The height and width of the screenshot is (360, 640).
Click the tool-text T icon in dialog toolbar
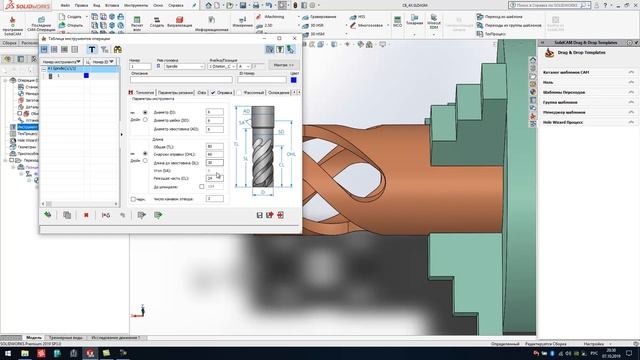coord(92,49)
